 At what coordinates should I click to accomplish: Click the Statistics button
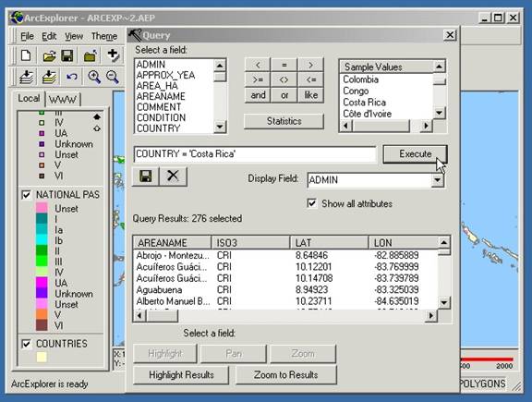pyautogui.click(x=284, y=121)
